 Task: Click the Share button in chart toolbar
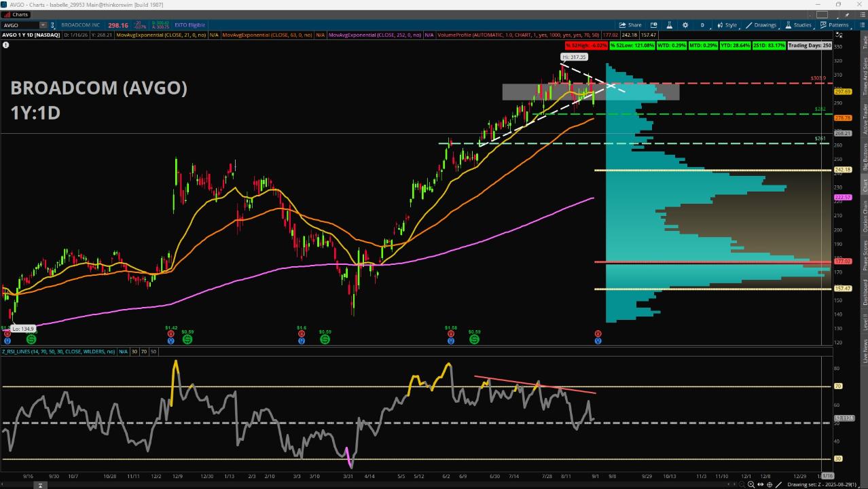[630, 25]
